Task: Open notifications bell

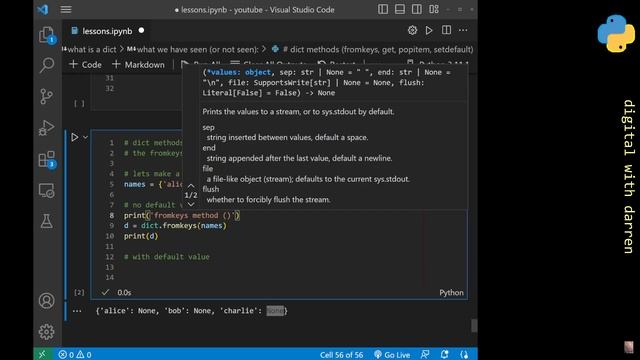Action: click(444, 355)
